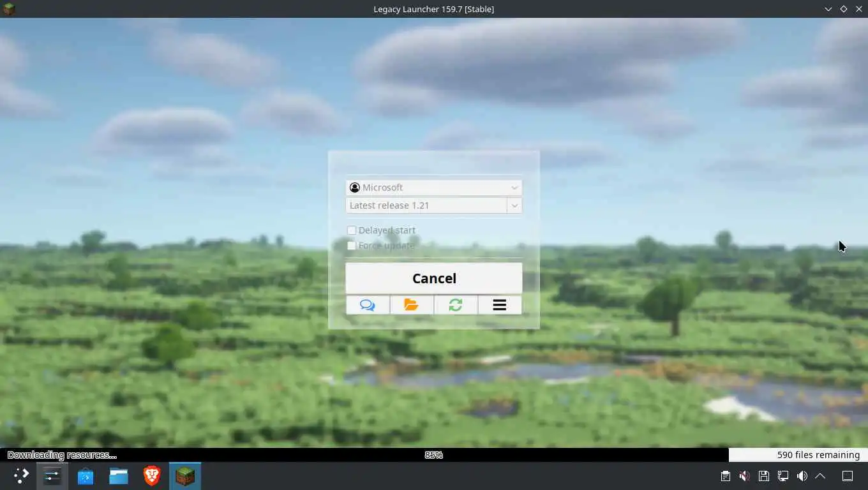The image size is (868, 490).
Task: Open the display/network tray icon
Action: click(x=782, y=476)
